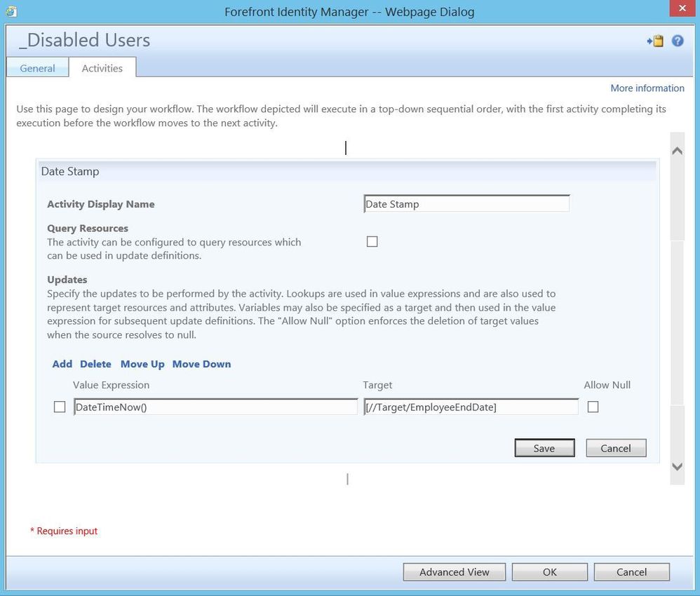Click the scroll up arrow
Viewport: 700px width, 596px height.
pos(678,151)
